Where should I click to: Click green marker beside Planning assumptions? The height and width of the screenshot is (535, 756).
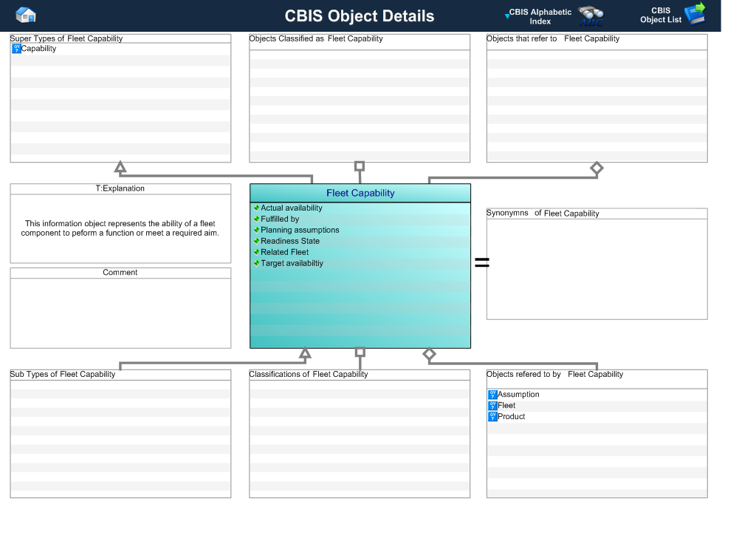tap(256, 230)
